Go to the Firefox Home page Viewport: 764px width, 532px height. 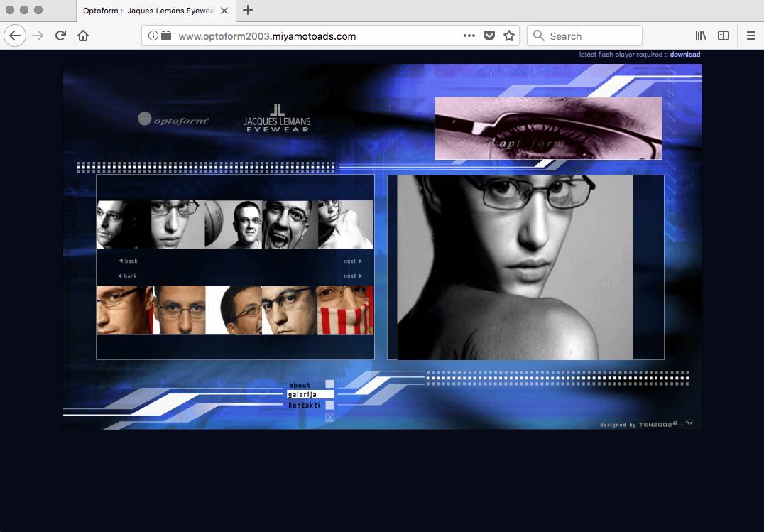tap(83, 36)
